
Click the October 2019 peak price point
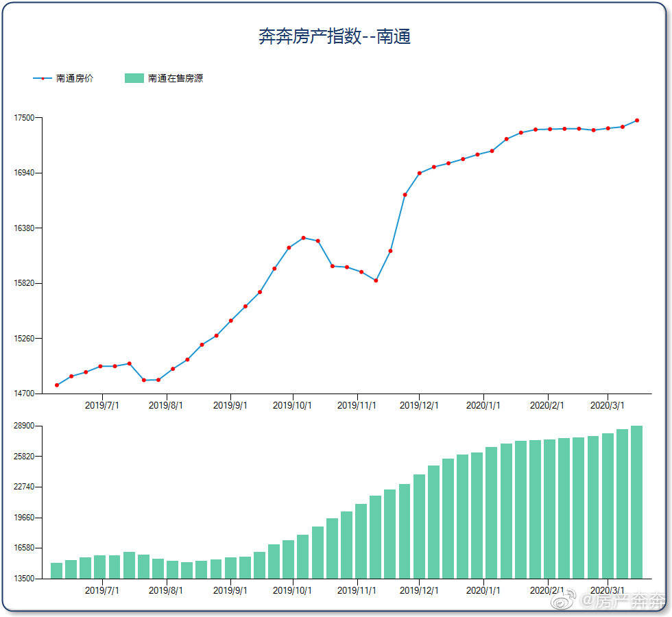click(x=303, y=238)
